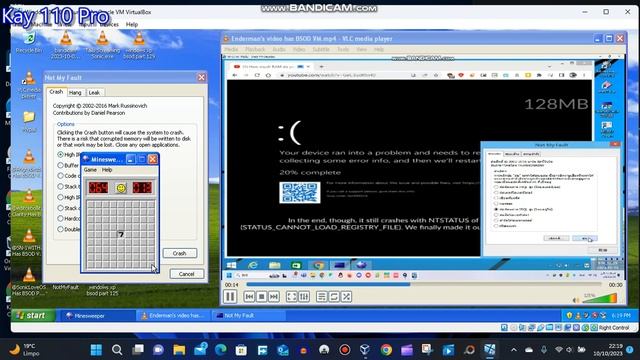This screenshot has height=360, width=640.
Task: Open the yellow folder icon on XP desktop
Action: click(29, 121)
